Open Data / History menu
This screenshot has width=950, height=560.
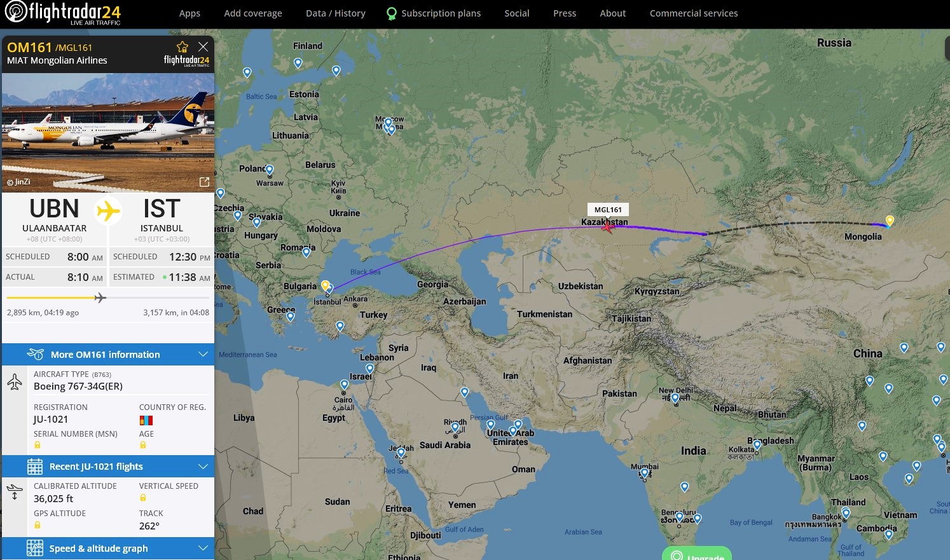click(336, 13)
